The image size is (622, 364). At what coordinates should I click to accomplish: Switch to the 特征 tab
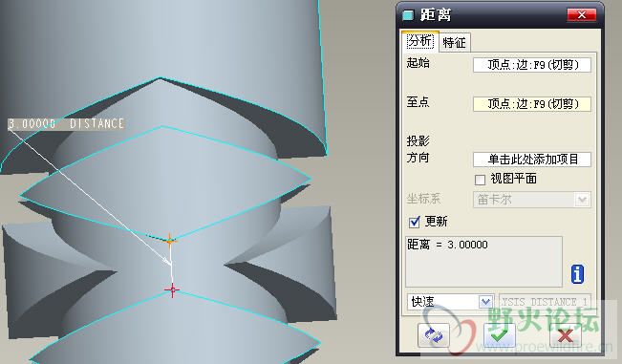point(454,42)
